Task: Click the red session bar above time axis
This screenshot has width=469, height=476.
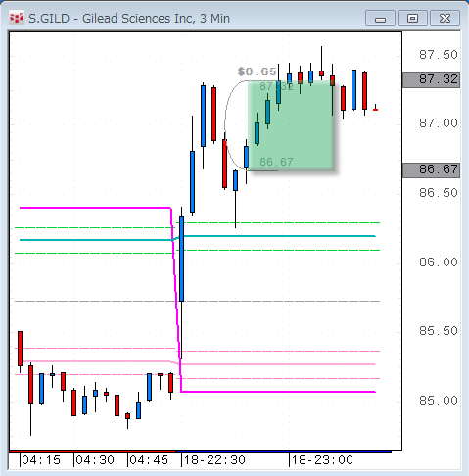Action: 93,452
